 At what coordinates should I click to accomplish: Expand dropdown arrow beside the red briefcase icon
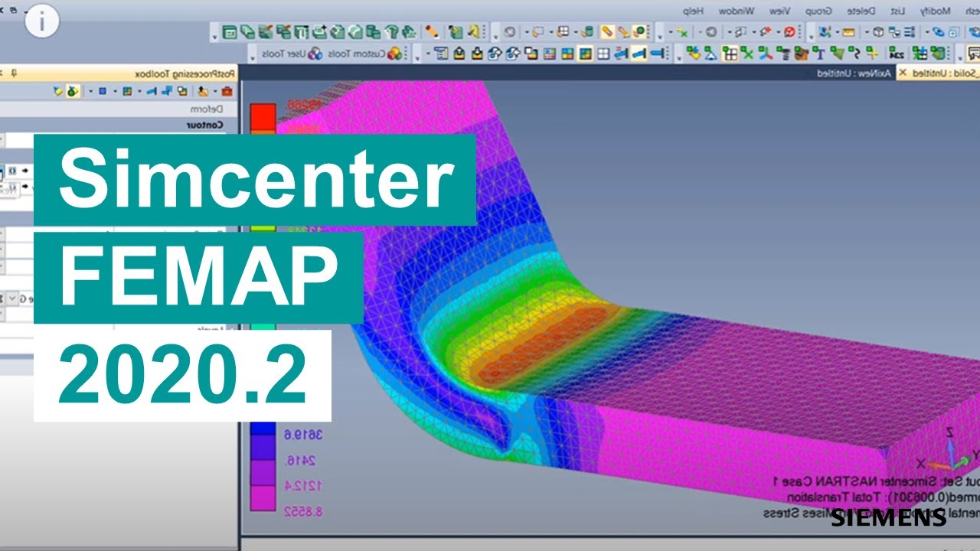(215, 91)
